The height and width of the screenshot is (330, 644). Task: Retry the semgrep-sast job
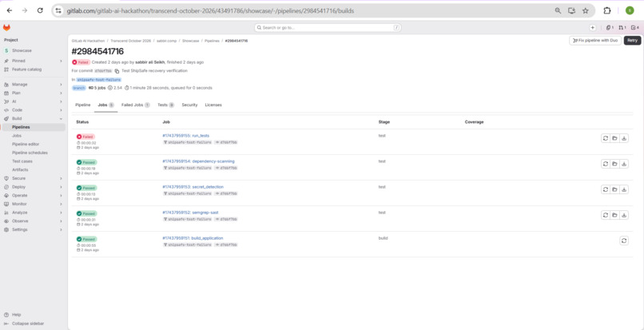606,215
